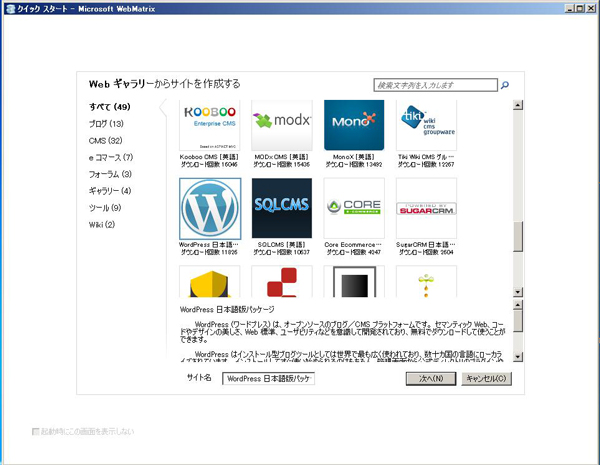This screenshot has width=600, height=465.
Task: Show all 49 gallery items (すべて)
Action: (110, 107)
